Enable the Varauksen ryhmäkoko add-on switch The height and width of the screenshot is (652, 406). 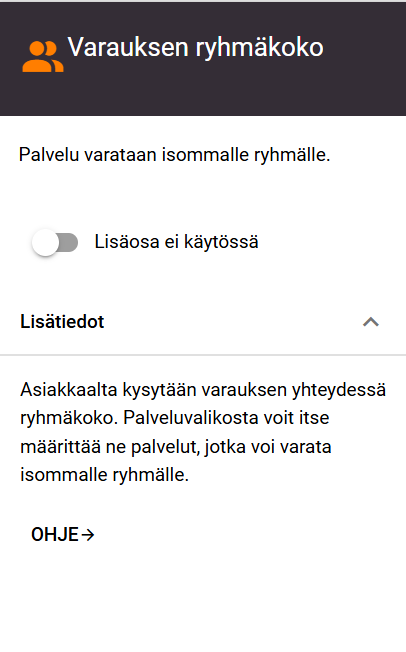click(55, 242)
